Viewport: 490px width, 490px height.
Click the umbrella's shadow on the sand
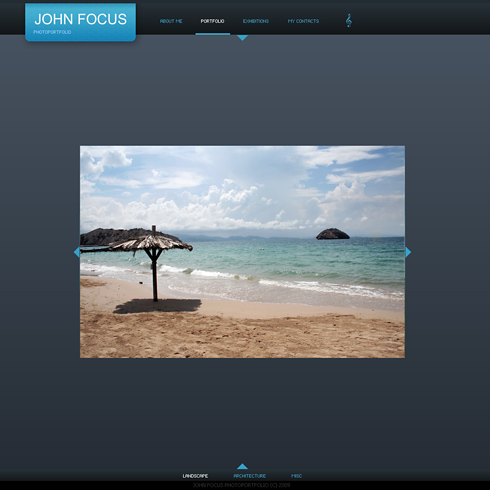point(157,306)
